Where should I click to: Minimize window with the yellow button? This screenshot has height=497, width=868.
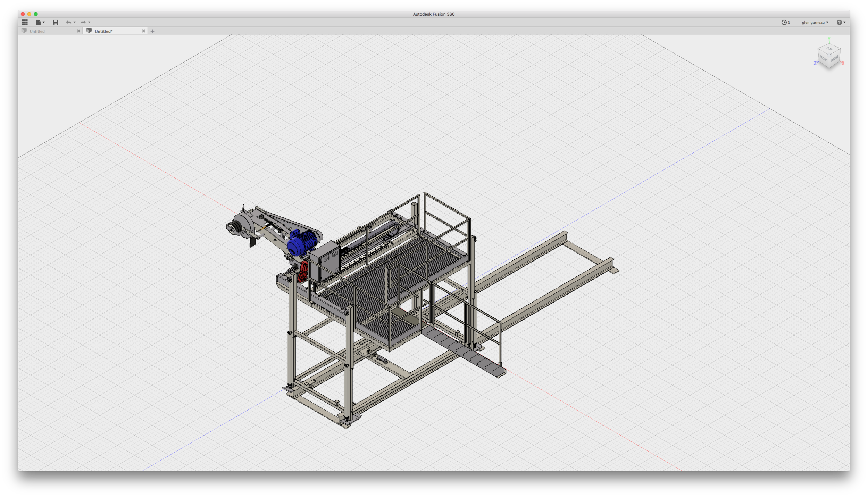pyautogui.click(x=29, y=14)
